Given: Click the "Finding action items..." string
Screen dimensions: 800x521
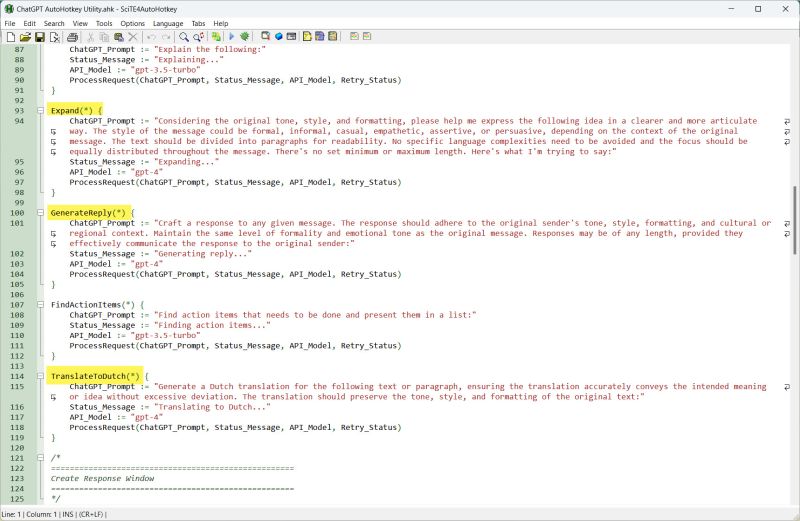Looking at the screenshot, I should point(212,325).
